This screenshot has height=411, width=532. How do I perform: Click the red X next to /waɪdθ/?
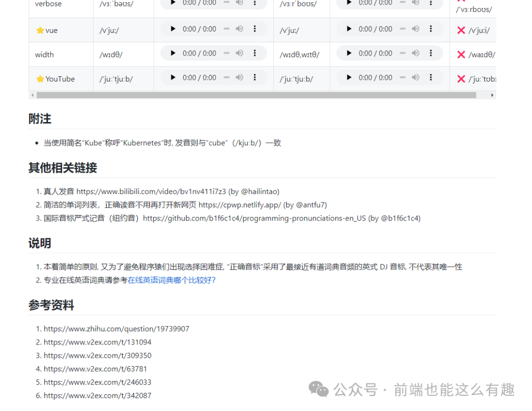pos(461,55)
